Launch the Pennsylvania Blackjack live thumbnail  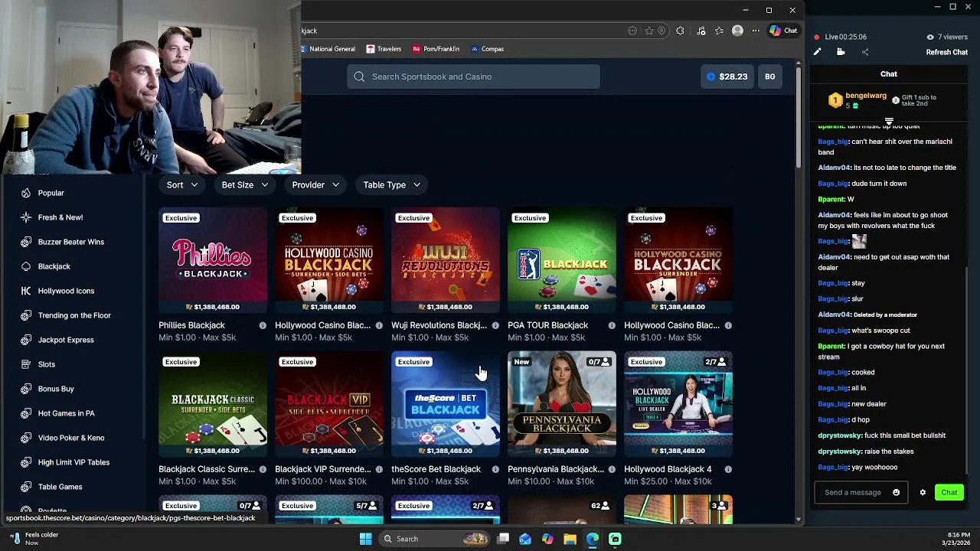[x=562, y=404]
